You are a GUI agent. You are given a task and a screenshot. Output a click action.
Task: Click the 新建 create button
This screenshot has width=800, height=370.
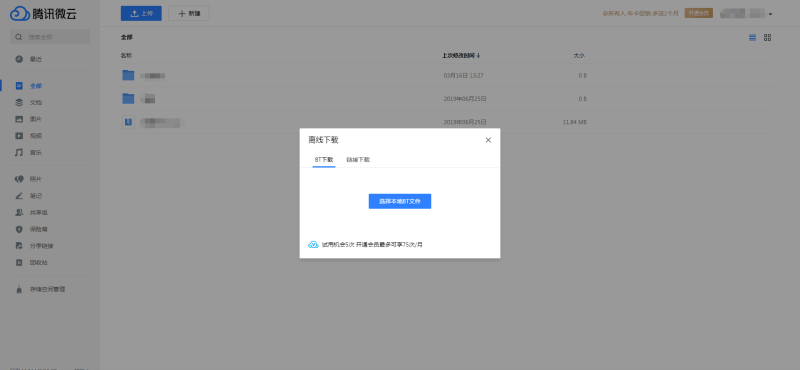tap(189, 14)
